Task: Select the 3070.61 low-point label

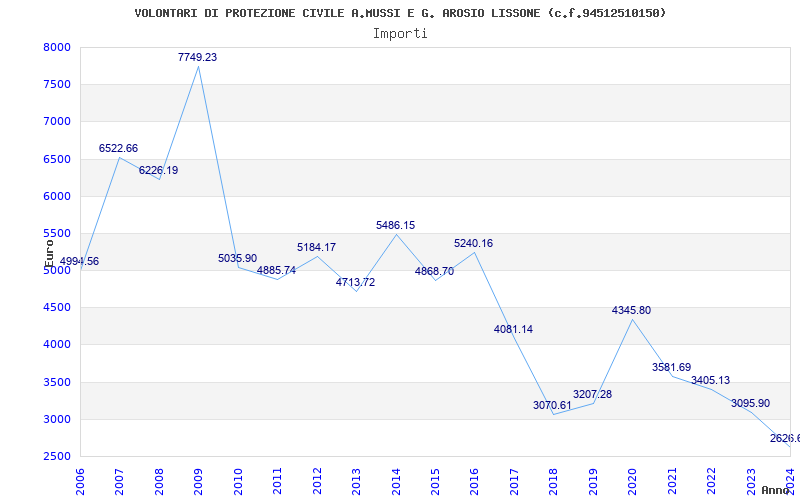Action: pos(553,405)
